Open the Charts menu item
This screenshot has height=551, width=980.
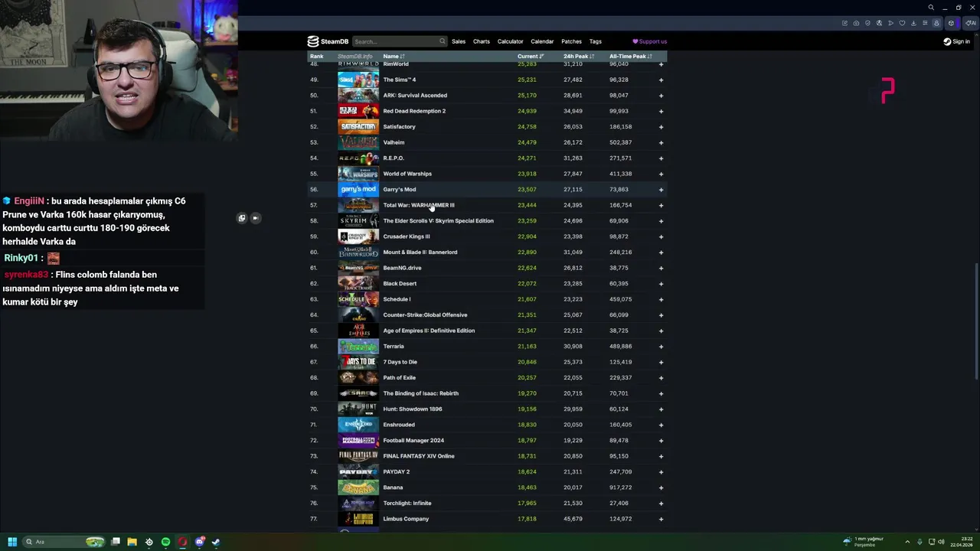click(482, 41)
